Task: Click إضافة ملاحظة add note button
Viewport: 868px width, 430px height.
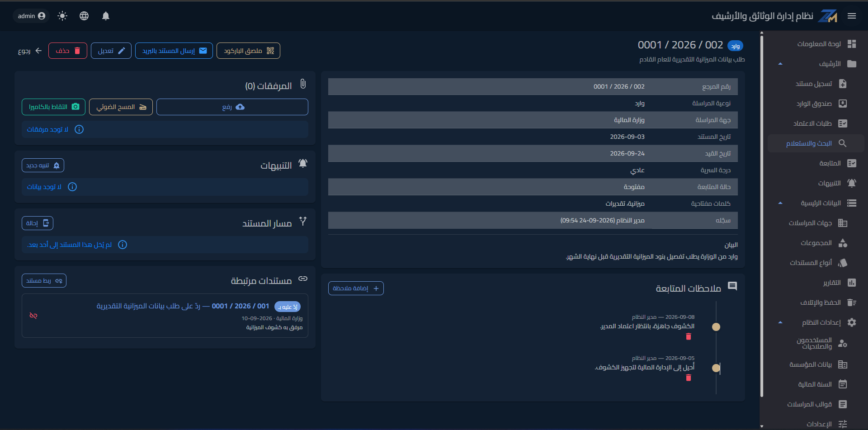Action: 356,288
